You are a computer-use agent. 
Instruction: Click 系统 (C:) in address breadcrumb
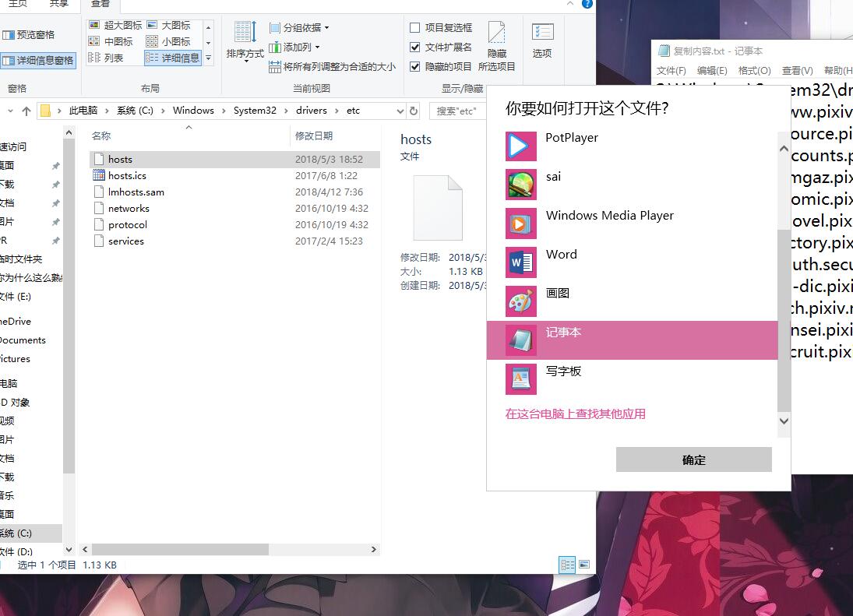click(135, 111)
